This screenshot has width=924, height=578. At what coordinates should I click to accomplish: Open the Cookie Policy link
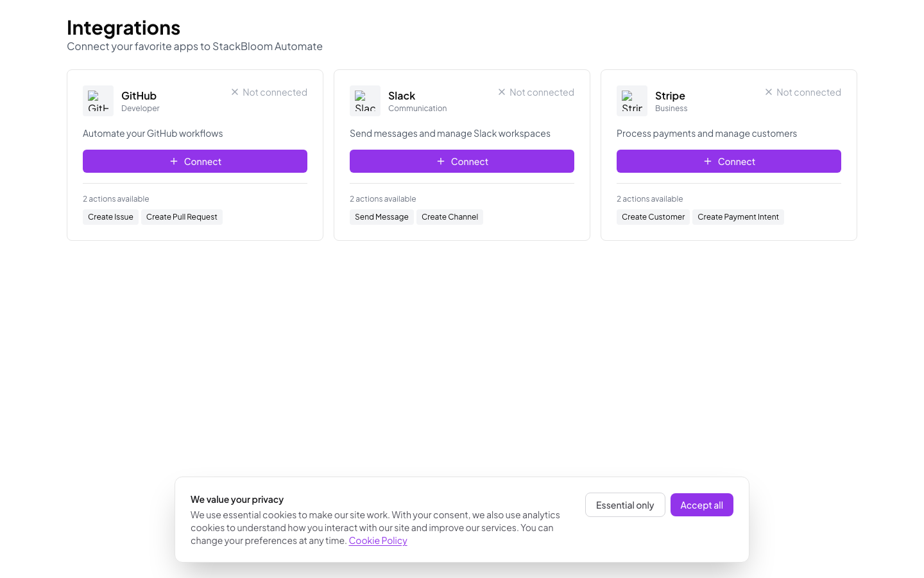[x=378, y=540]
